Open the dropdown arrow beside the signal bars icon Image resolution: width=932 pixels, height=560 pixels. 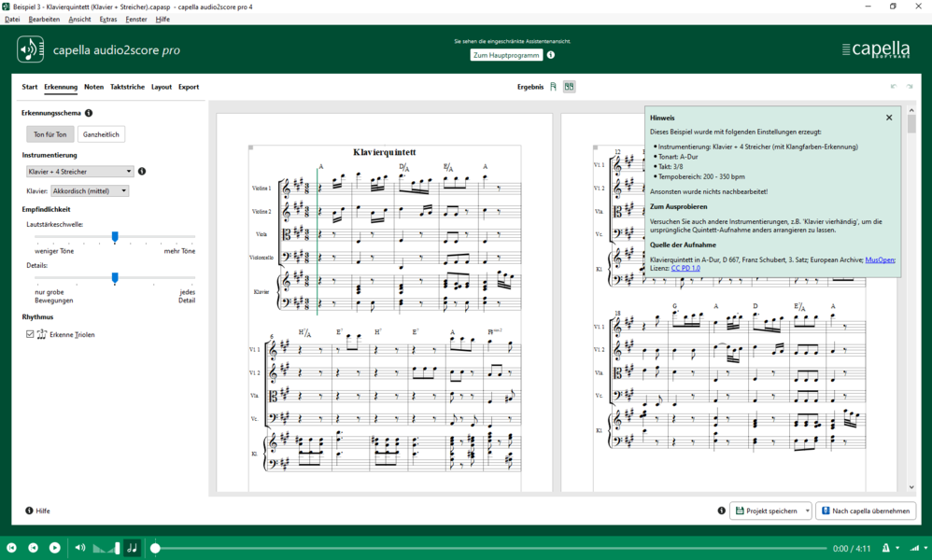[x=925, y=548]
